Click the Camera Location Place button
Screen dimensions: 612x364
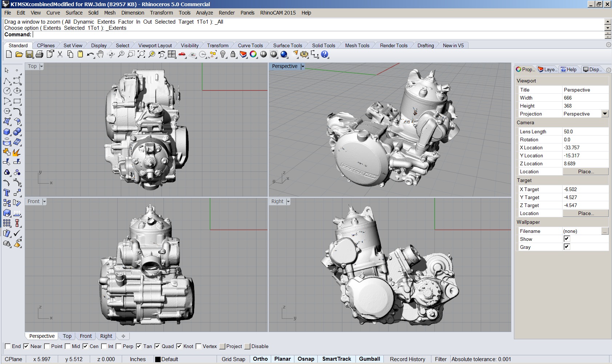point(585,171)
